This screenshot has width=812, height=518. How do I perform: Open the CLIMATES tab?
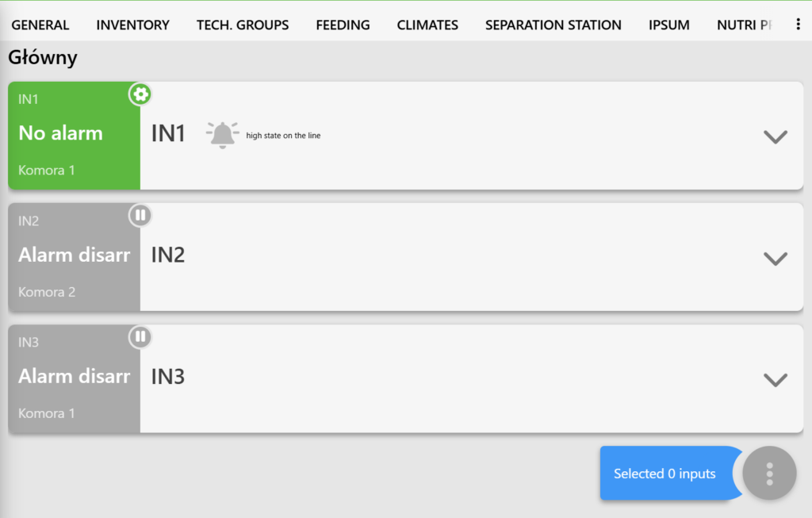click(x=427, y=25)
